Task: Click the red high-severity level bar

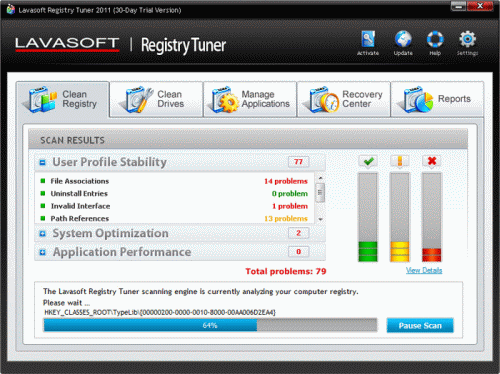Action: (432, 217)
